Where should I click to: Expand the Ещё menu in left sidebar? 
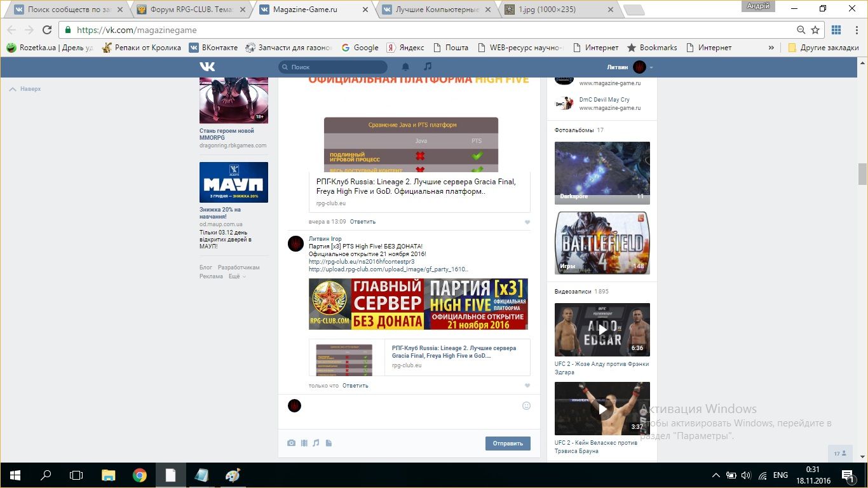pyautogui.click(x=237, y=276)
